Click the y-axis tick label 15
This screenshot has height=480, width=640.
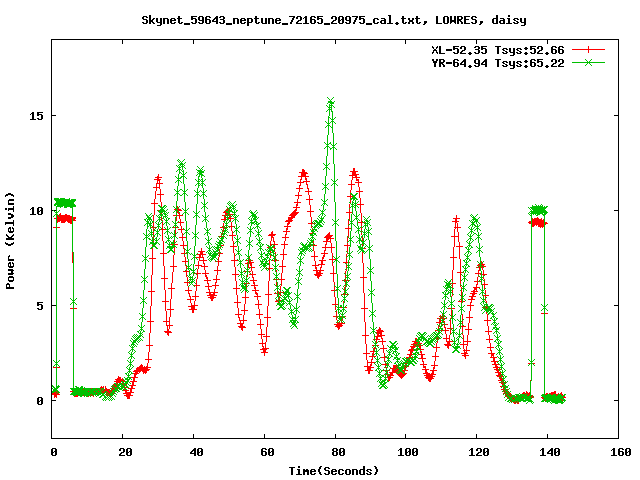pos(36,116)
